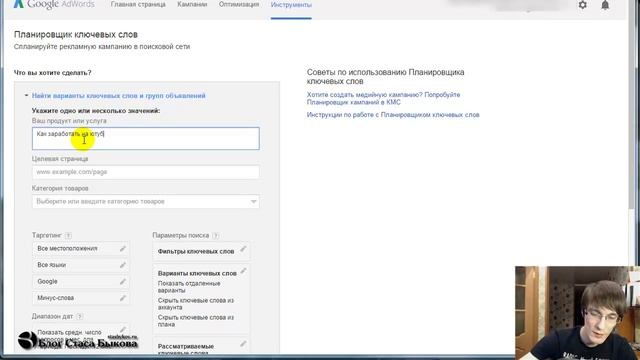Open the Инструменты tab
This screenshot has width=640, height=360.
[x=291, y=5]
